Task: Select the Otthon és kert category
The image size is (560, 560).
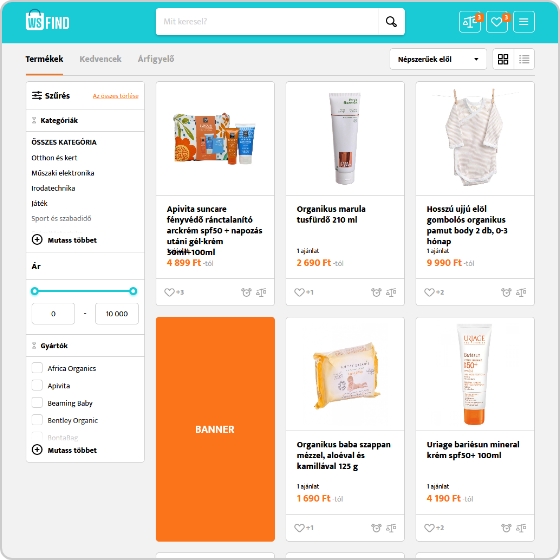Action: [54, 158]
